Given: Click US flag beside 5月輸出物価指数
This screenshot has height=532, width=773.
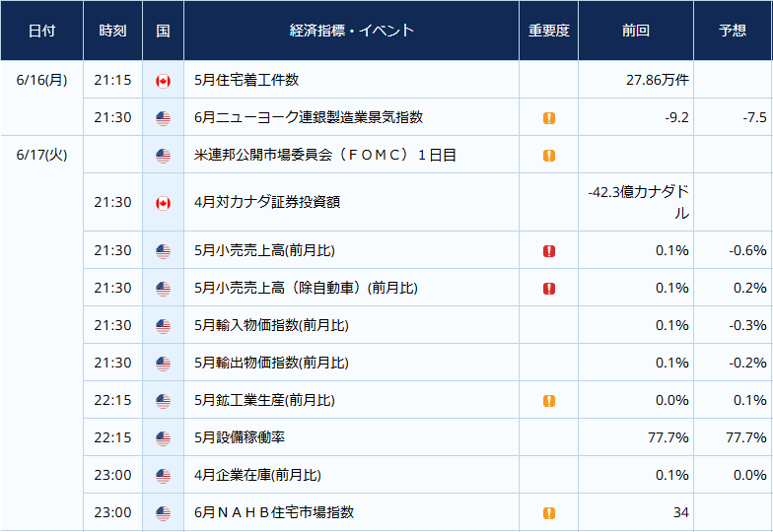Looking at the screenshot, I should [164, 364].
